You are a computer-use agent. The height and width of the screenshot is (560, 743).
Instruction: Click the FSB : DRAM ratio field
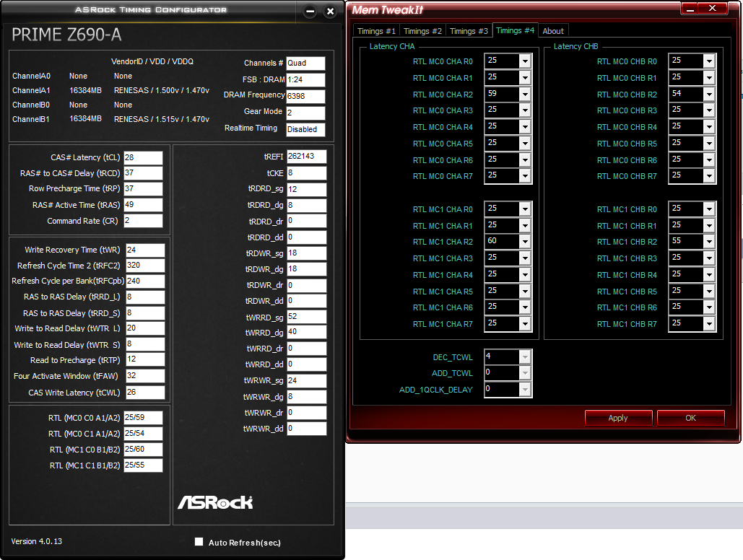tap(305, 79)
